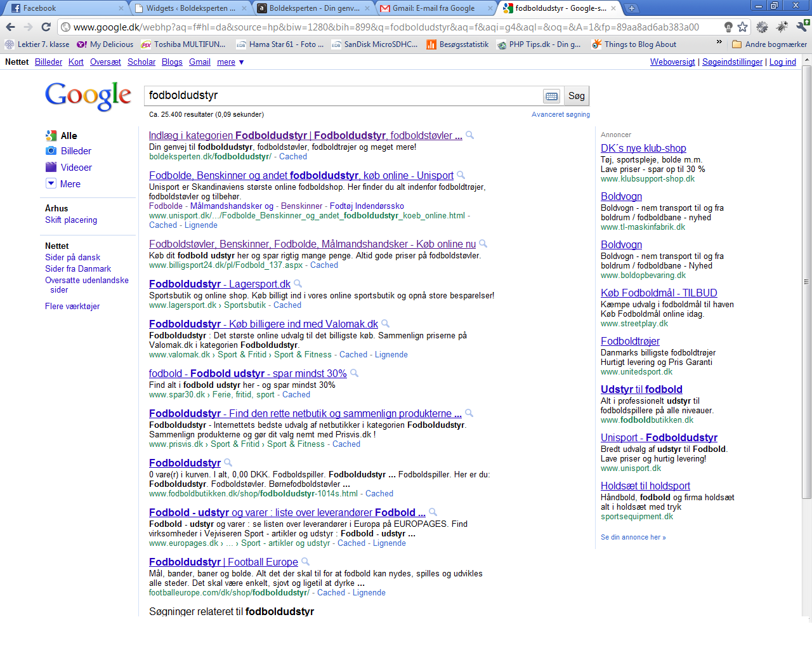812x650 pixels.
Task: Preview the spar mindst 30% result
Action: coord(355,373)
